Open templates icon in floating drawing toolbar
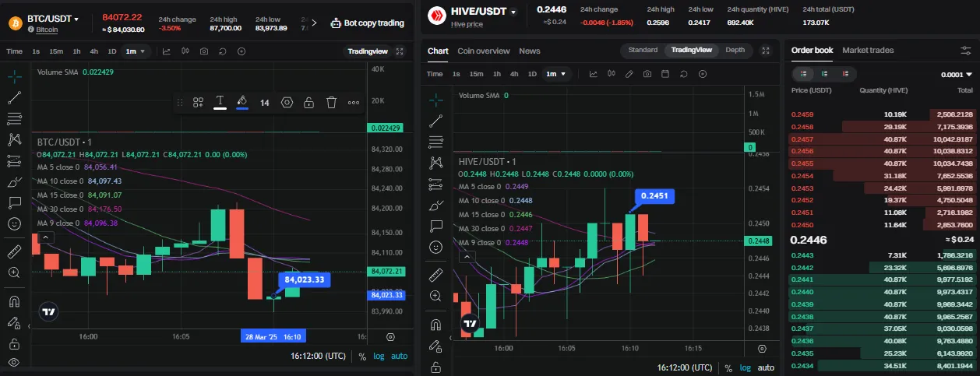 pyautogui.click(x=199, y=103)
